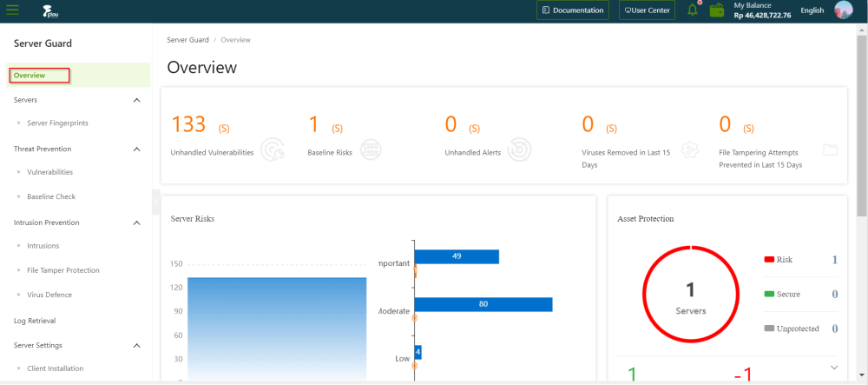Open Vulnerabilities menu item
The image size is (868, 385).
pos(49,172)
